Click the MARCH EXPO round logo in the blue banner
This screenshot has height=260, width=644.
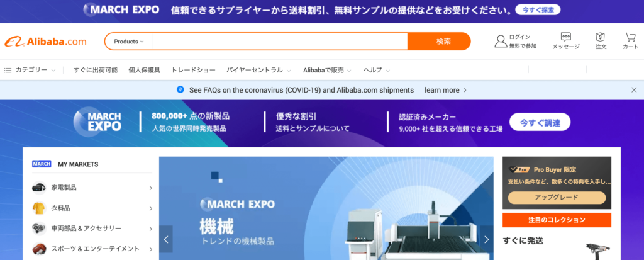coord(97,122)
